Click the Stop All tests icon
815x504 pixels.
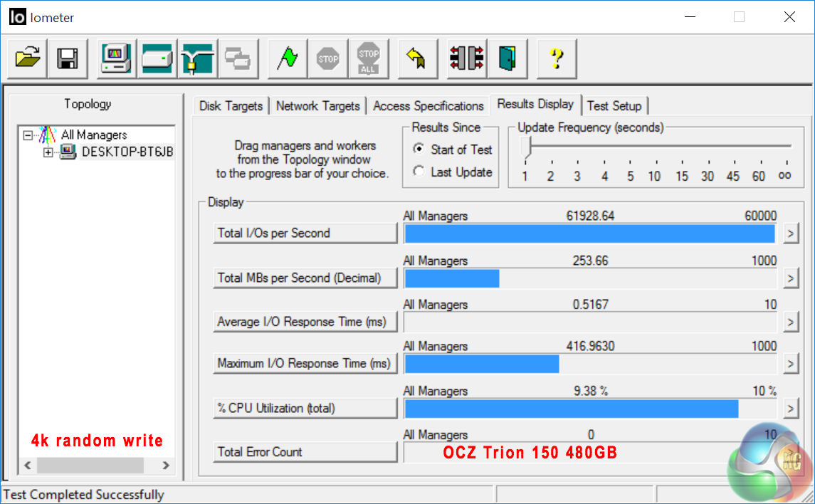click(x=369, y=58)
